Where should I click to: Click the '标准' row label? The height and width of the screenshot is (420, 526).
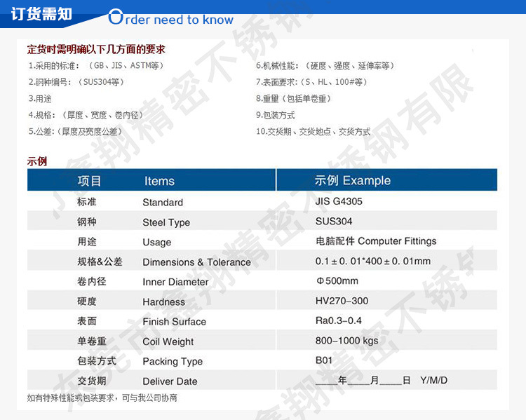(x=86, y=202)
